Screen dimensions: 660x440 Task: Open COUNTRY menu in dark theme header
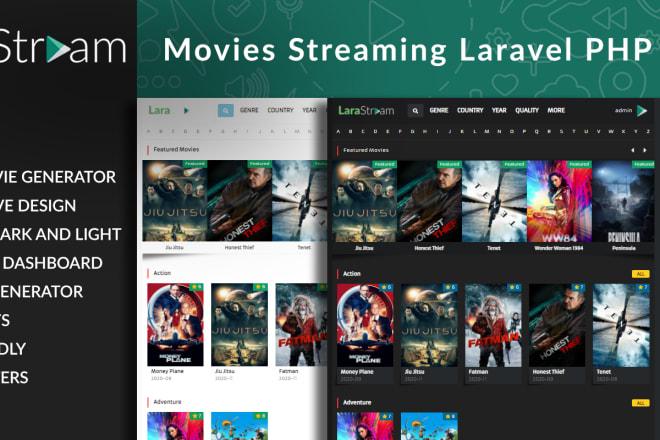(x=470, y=110)
